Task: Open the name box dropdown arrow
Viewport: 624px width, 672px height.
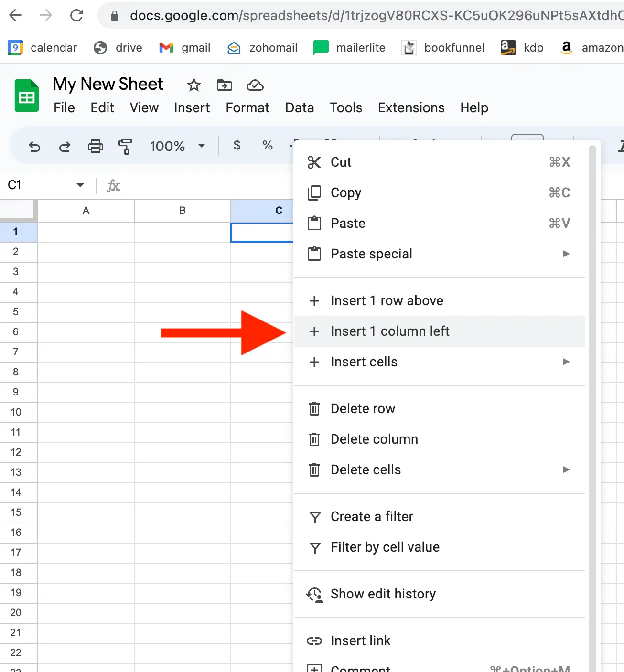Action: coord(80,185)
